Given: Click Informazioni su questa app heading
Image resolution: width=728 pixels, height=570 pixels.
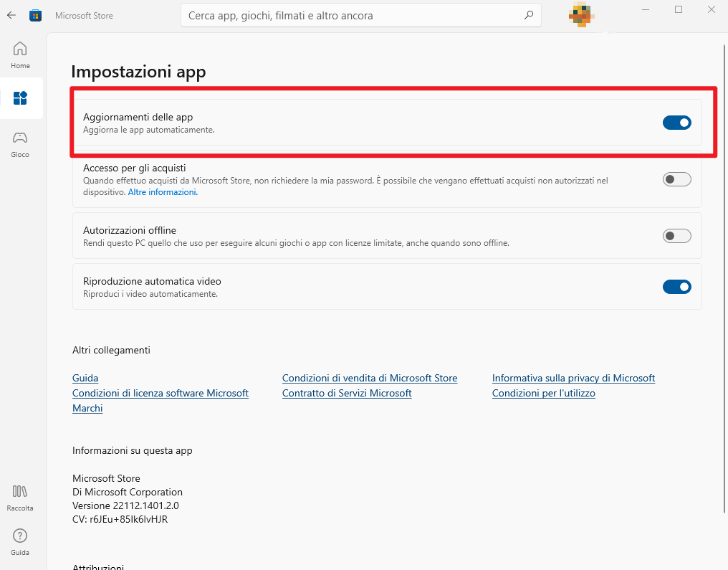Looking at the screenshot, I should coord(133,450).
